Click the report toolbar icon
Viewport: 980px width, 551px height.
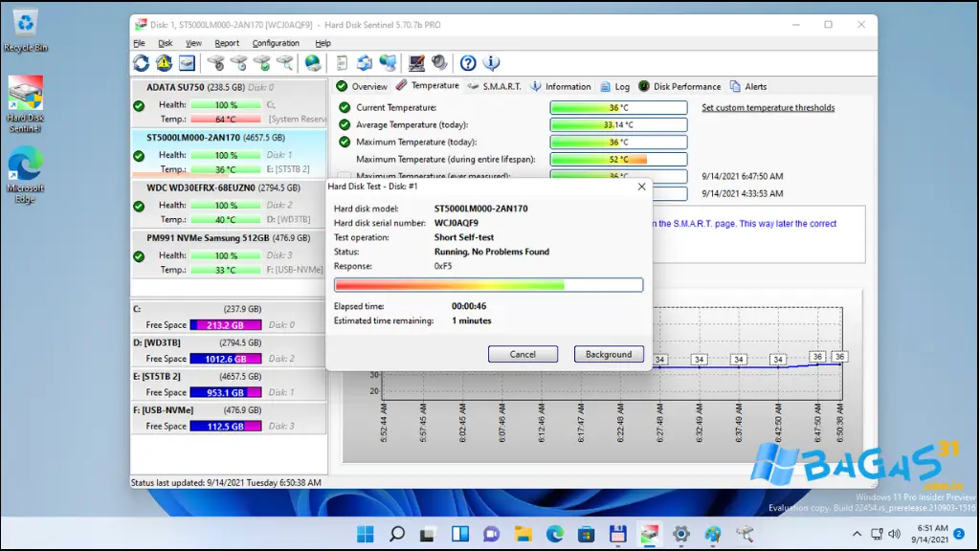(x=340, y=62)
